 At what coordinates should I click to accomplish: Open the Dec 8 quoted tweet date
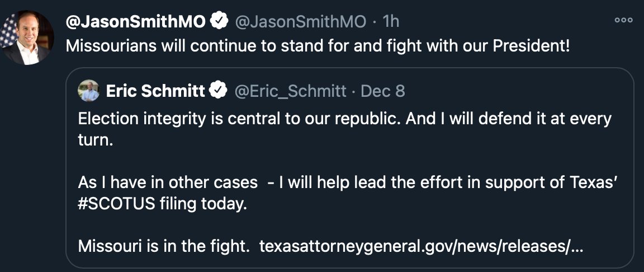pyautogui.click(x=383, y=91)
